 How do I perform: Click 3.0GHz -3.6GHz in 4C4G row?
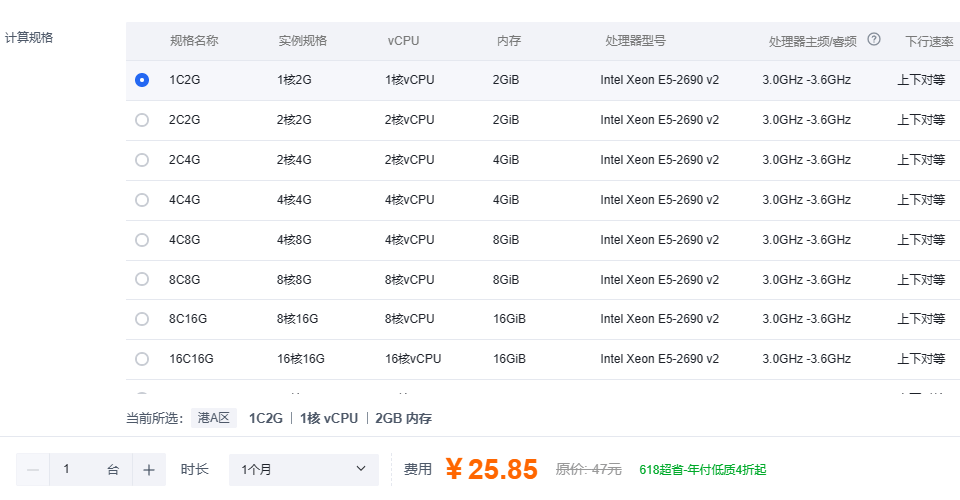[x=806, y=200]
